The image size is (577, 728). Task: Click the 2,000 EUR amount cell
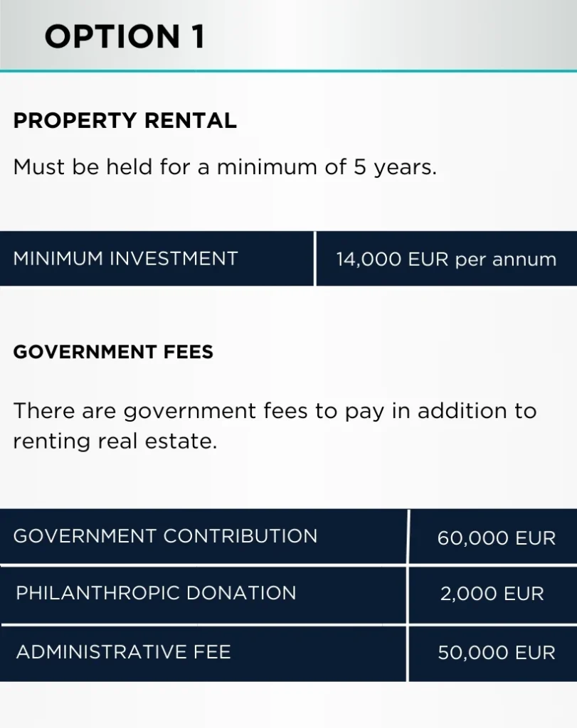click(x=493, y=594)
